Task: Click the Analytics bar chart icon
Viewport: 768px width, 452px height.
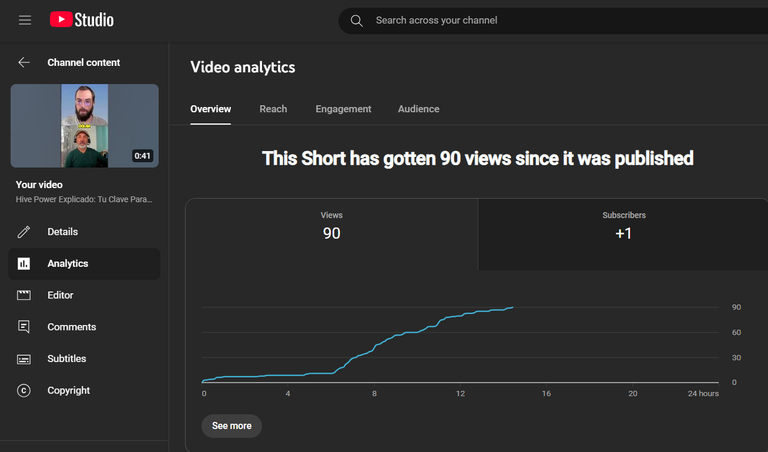Action: [x=24, y=263]
